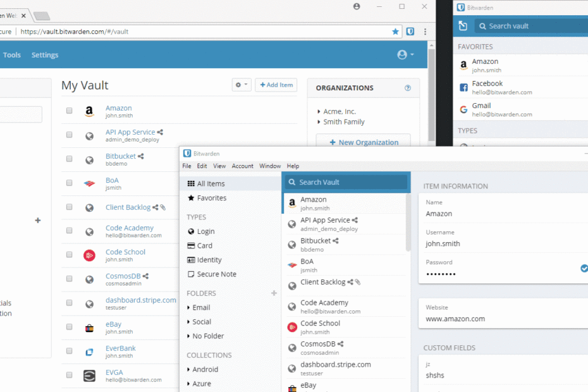The width and height of the screenshot is (588, 392).
Task: Add a folder with the plus icon
Action: (274, 293)
